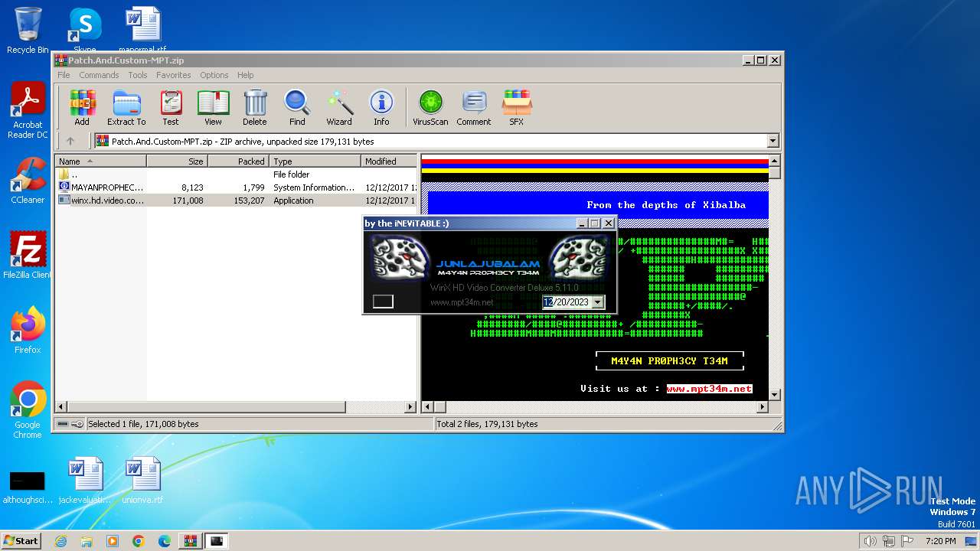Click the Start button

[x=21, y=541]
